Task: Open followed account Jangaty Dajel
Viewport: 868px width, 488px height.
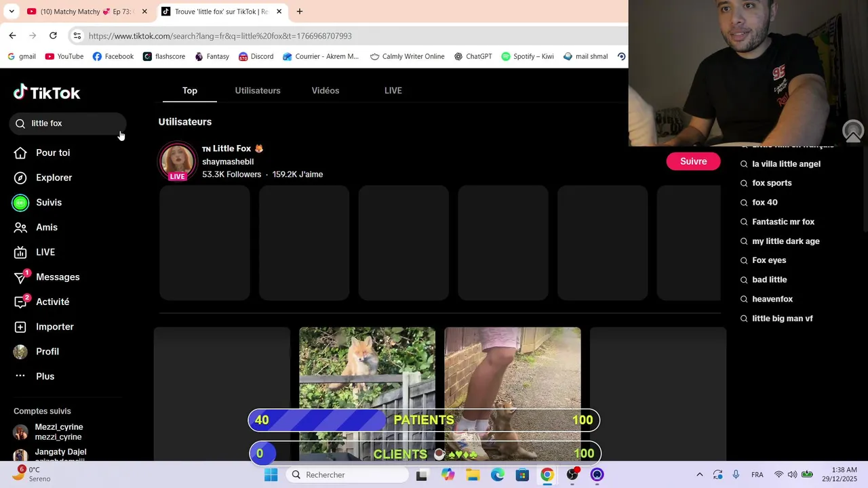Action: pyautogui.click(x=50, y=455)
